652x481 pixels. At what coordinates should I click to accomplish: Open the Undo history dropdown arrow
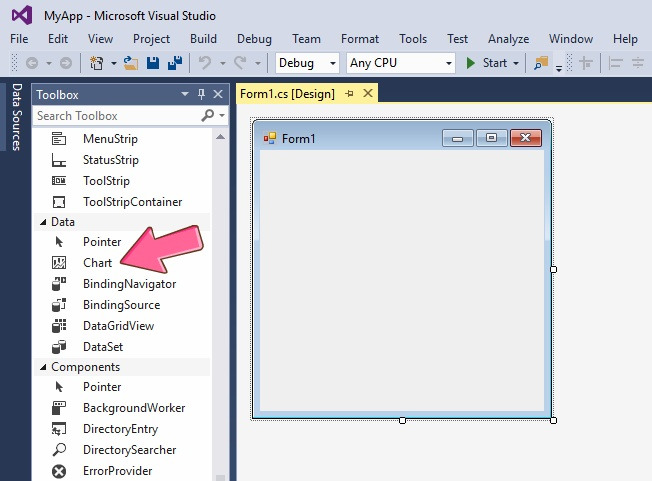coord(222,63)
